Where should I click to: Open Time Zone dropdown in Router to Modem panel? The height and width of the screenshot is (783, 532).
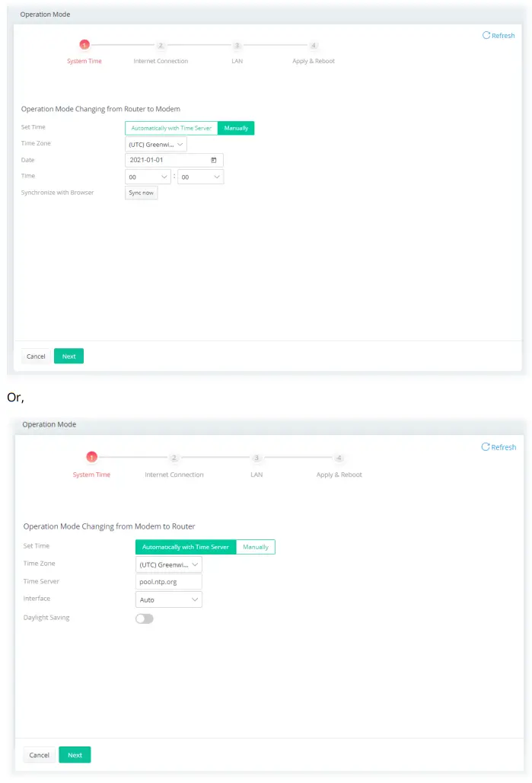[x=156, y=145]
